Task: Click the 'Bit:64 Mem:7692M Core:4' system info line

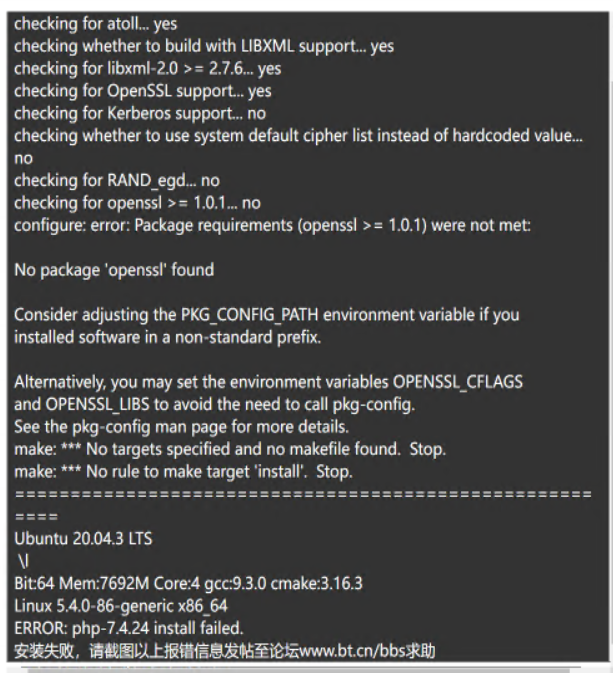Action: point(188,583)
